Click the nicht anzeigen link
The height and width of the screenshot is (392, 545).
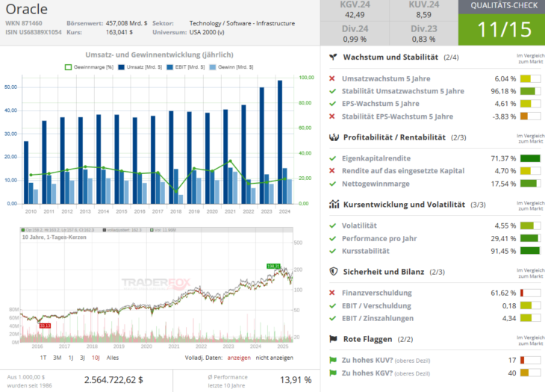click(274, 358)
